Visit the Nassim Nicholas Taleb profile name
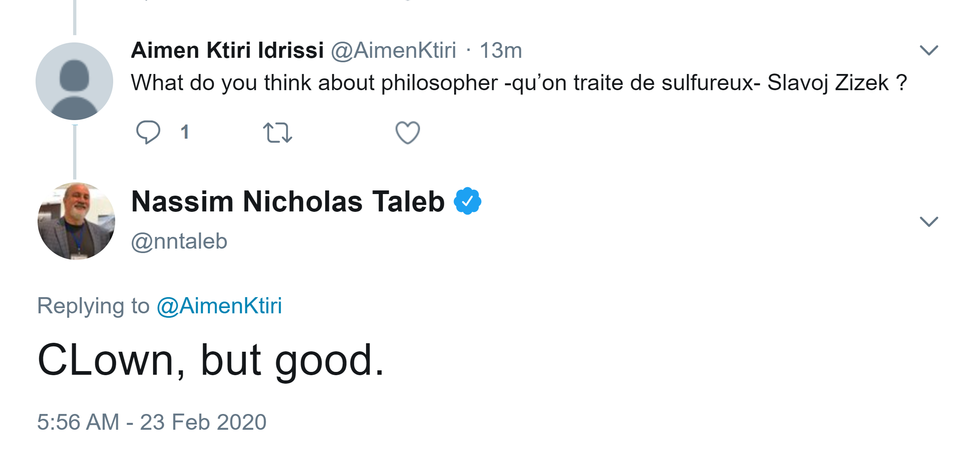This screenshot has width=980, height=473. pyautogui.click(x=288, y=201)
